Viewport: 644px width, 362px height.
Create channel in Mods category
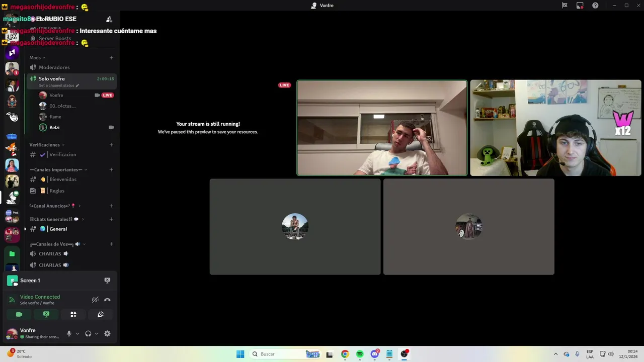click(111, 58)
